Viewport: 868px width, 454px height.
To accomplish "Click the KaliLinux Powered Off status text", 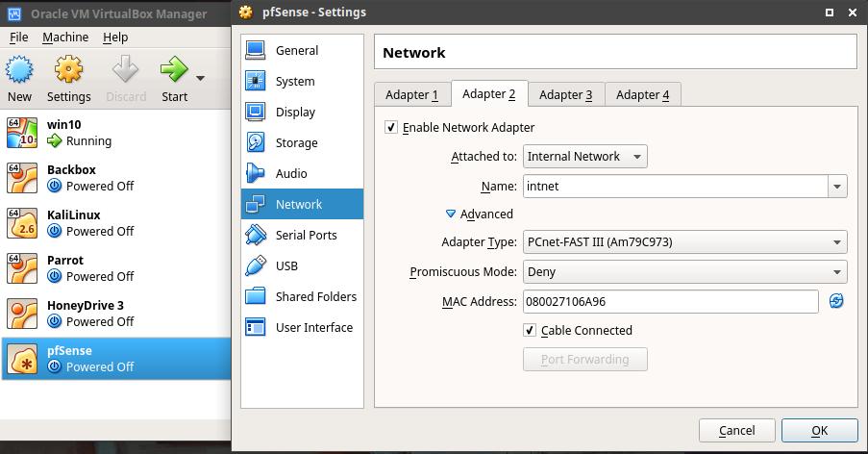I will tap(100, 231).
